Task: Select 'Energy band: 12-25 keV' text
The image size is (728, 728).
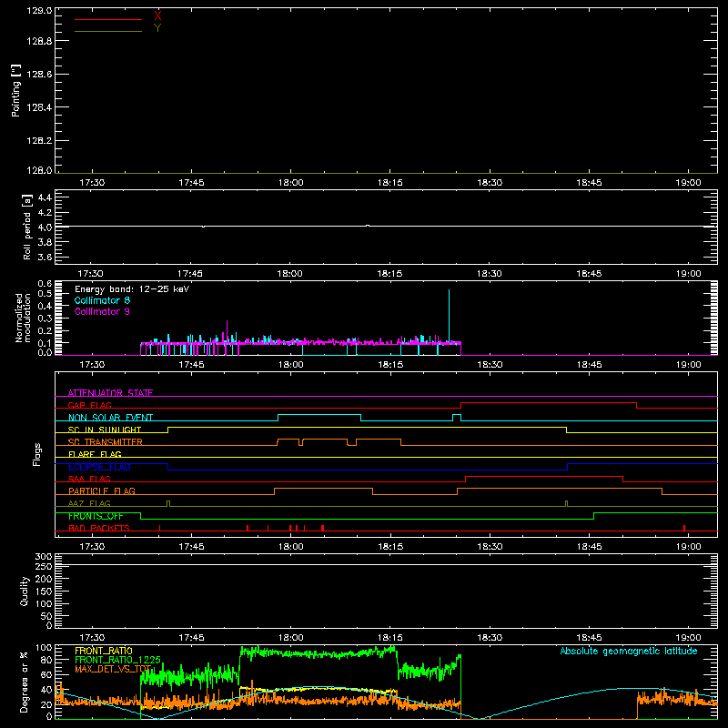Action: tap(132, 289)
